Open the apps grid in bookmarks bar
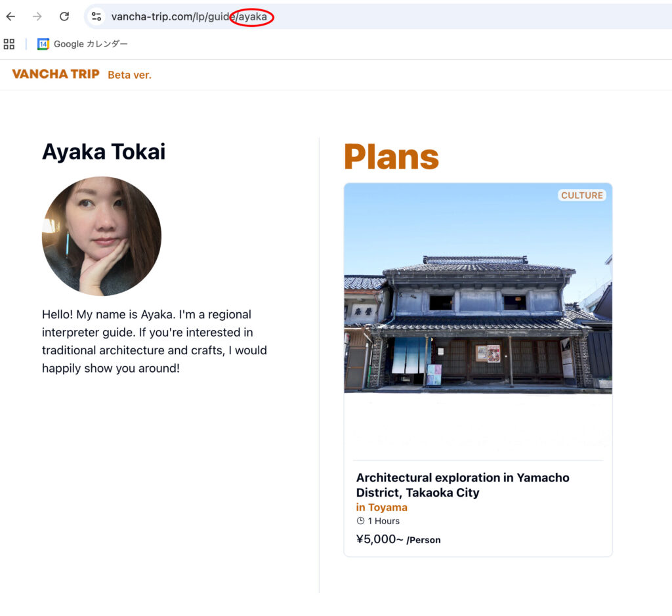Screen dimensions: 672x616 point(9,44)
